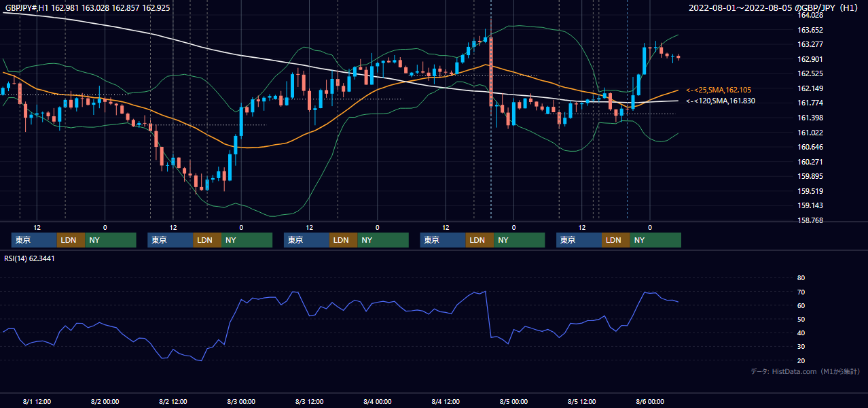Click price axis value 163.652

pos(810,30)
